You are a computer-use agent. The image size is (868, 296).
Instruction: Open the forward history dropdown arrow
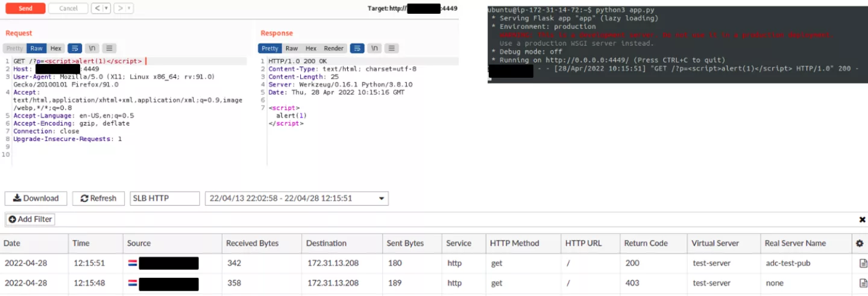[x=130, y=8]
